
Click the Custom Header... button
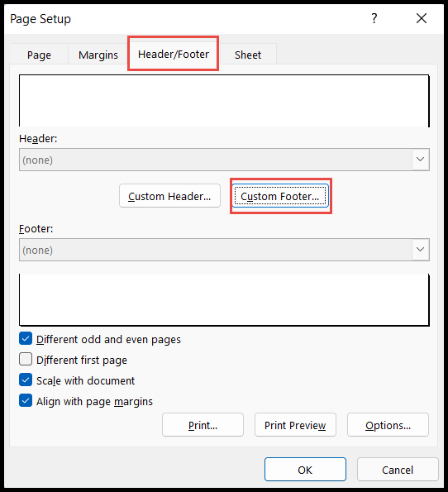point(169,196)
